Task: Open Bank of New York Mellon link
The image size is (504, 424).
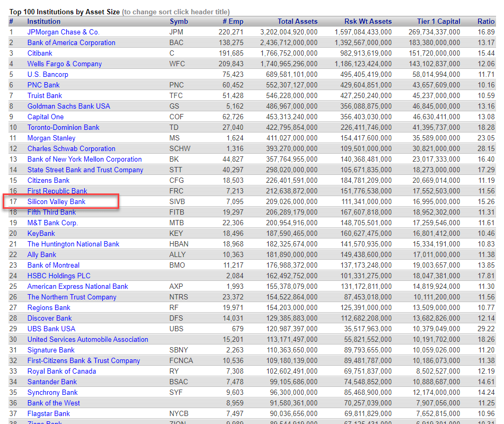Action: click(85, 160)
